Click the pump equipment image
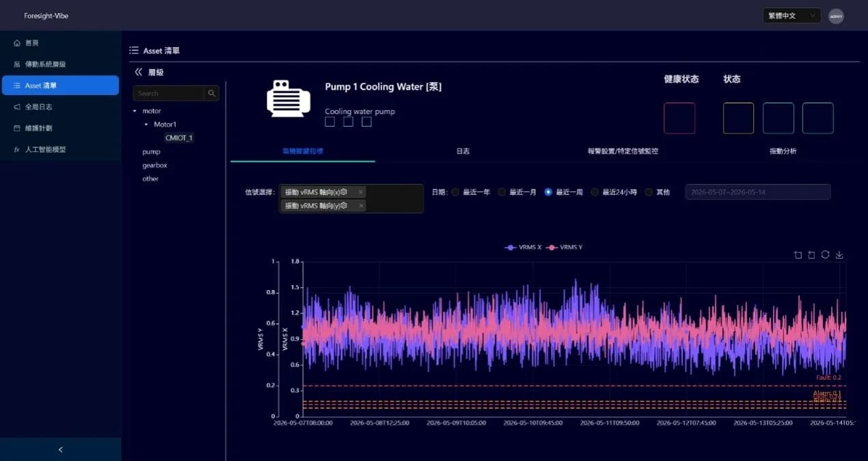This screenshot has height=461, width=868. point(288,98)
